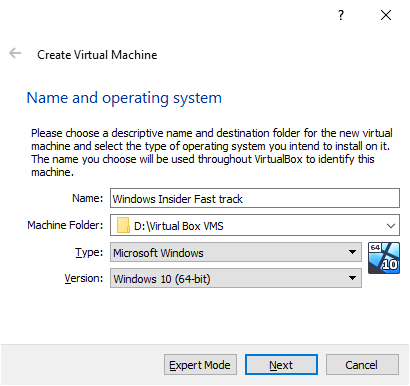Open the Type dropdown showing Microsoft Windows
Image resolution: width=410 pixels, height=386 pixels.
[x=236, y=252]
